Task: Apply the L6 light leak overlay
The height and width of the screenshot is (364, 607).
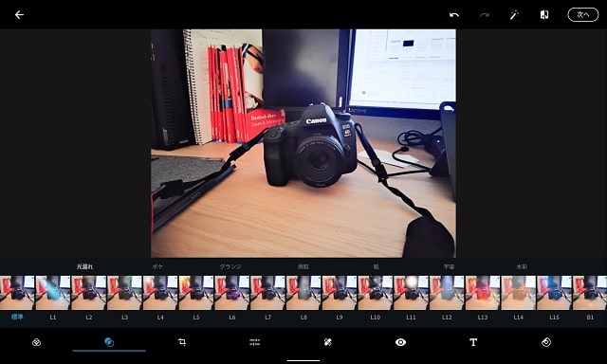Action: point(231,293)
